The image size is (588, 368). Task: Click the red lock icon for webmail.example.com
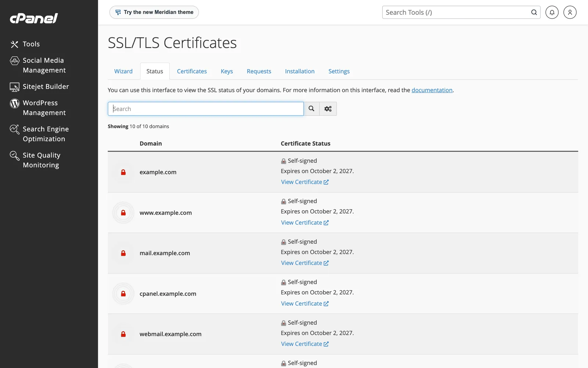123,334
